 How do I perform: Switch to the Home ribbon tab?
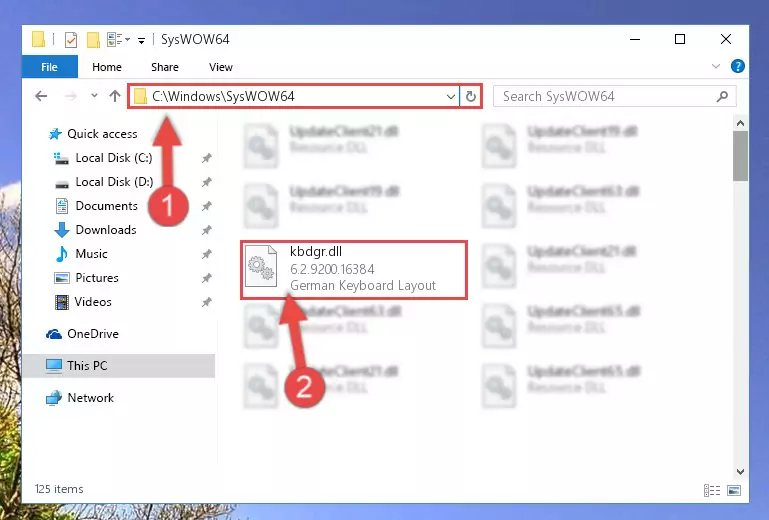[x=106, y=67]
